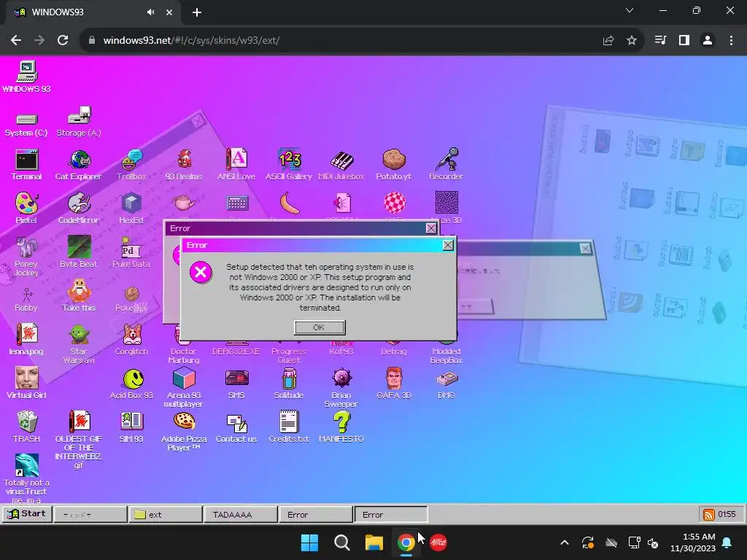Bookmark this page with the star

pyautogui.click(x=632, y=41)
